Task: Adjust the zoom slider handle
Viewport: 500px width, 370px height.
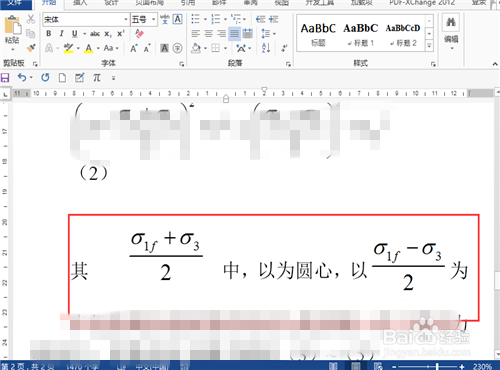Action: [x=437, y=367]
